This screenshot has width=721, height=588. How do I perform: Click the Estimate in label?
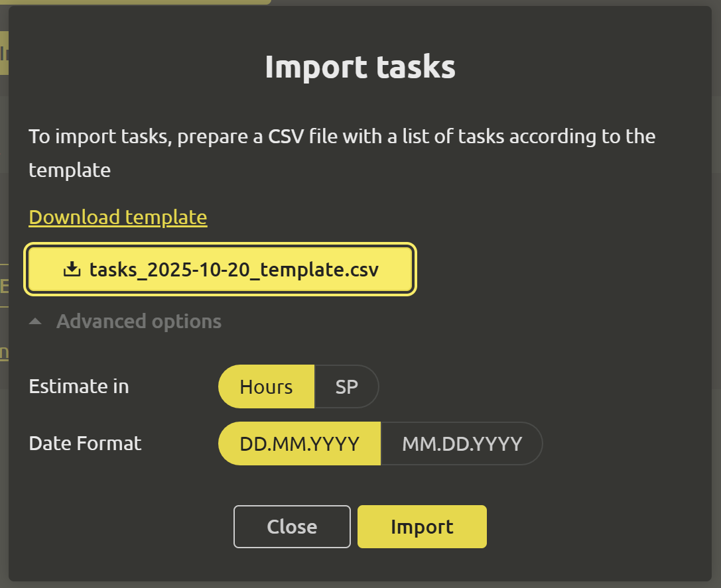click(79, 386)
